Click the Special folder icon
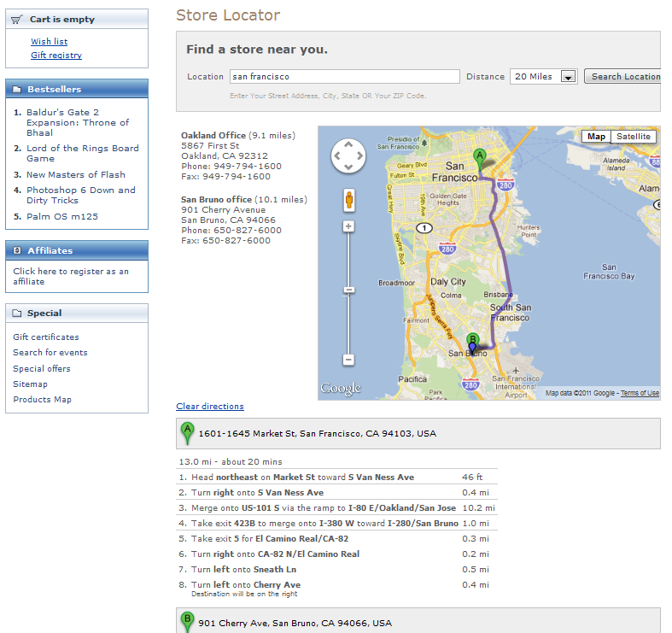The width and height of the screenshot is (672, 633). [x=17, y=313]
